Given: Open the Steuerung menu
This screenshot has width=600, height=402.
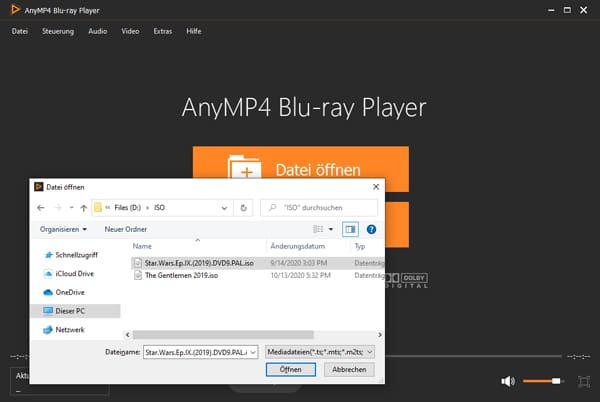Looking at the screenshot, I should 58,31.
